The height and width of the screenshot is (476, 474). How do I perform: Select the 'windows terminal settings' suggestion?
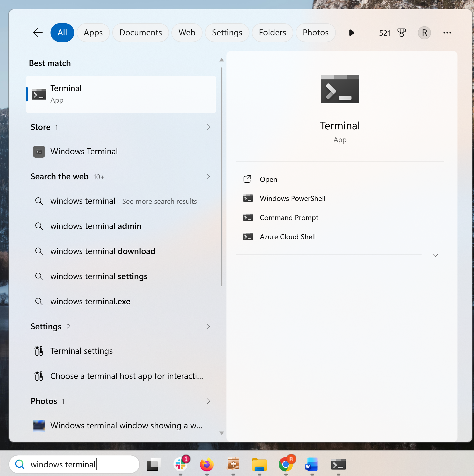coord(121,276)
